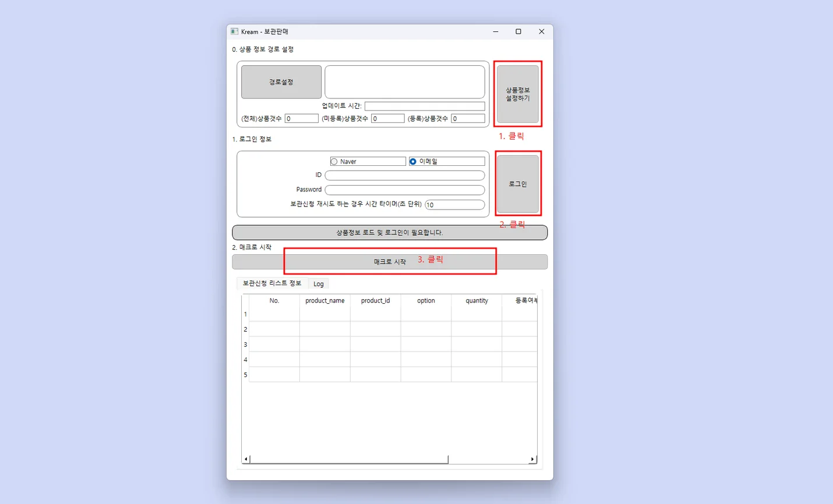This screenshot has height=504, width=833.
Task: Focus the ID input field
Action: 405,175
